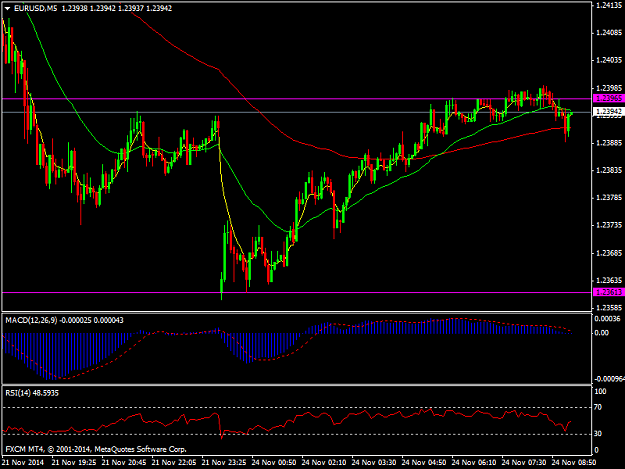Click the 21 Nov 22:05 time axis label

point(174,462)
